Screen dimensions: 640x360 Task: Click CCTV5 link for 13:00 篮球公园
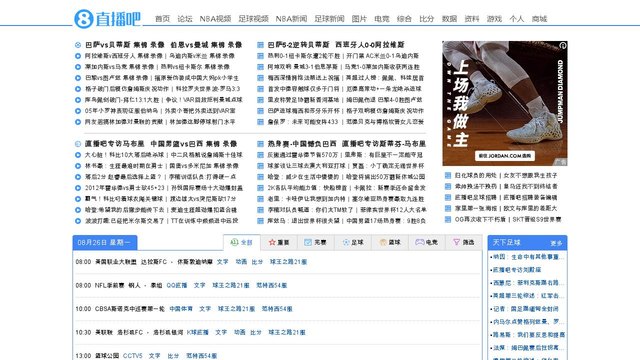[x=133, y=356]
